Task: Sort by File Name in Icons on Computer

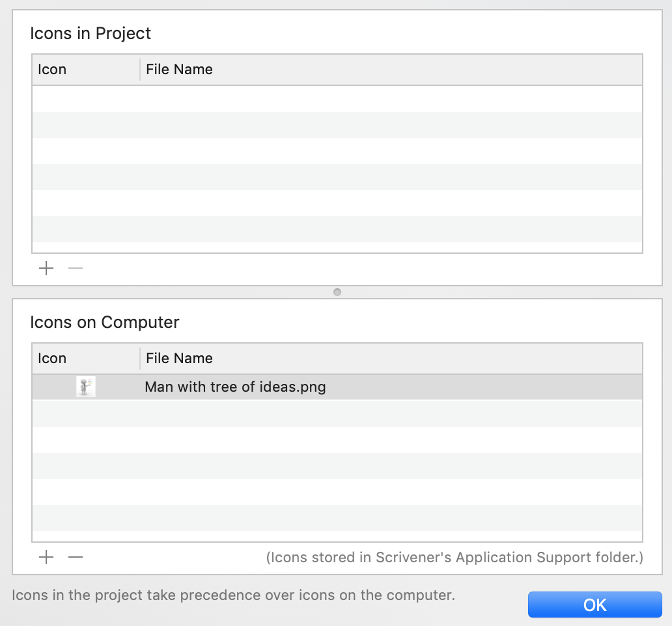Action: point(391,359)
